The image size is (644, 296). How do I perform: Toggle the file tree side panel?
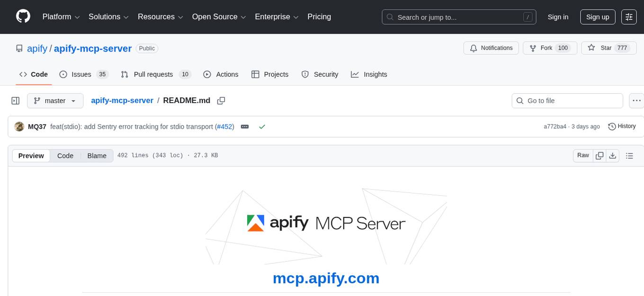click(x=15, y=100)
